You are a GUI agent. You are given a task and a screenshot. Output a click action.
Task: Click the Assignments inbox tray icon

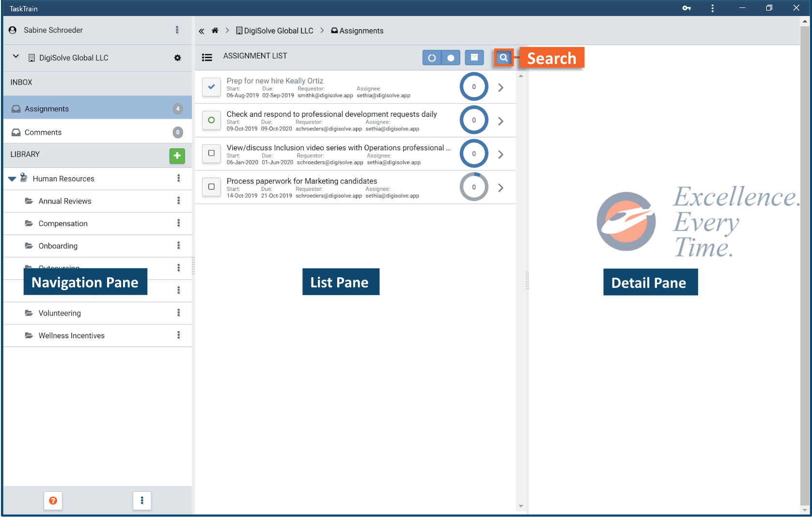[x=16, y=109]
